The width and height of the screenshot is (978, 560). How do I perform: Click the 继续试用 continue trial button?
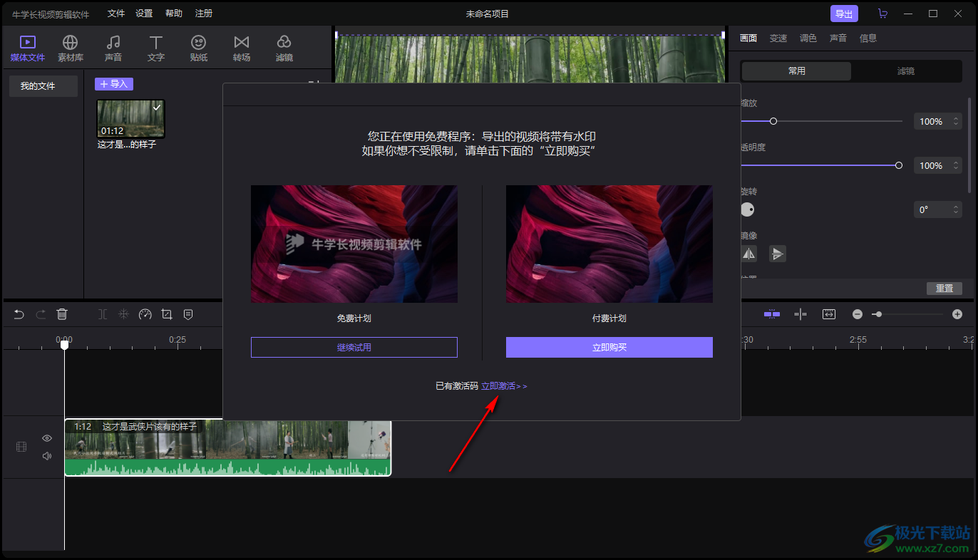pos(354,347)
